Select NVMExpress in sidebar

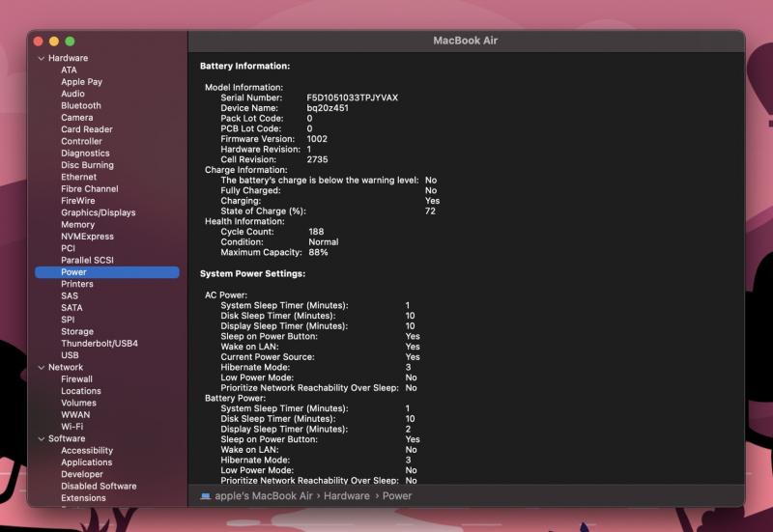click(87, 237)
